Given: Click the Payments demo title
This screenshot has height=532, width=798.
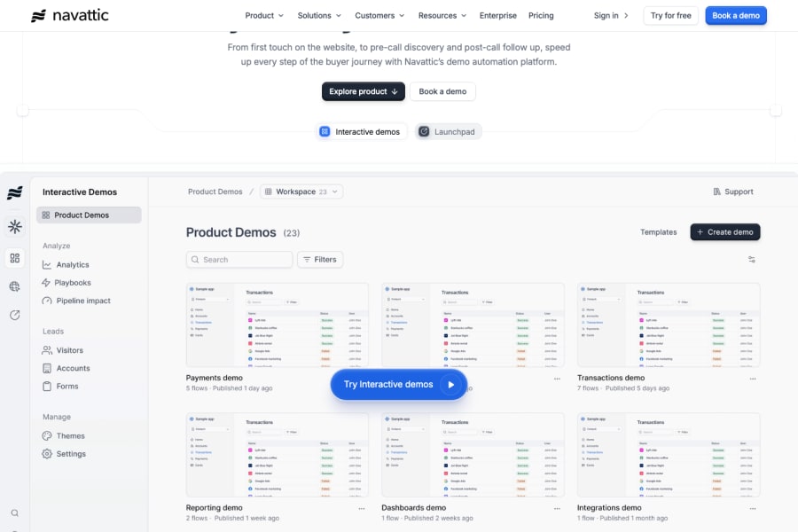Looking at the screenshot, I should (x=215, y=378).
